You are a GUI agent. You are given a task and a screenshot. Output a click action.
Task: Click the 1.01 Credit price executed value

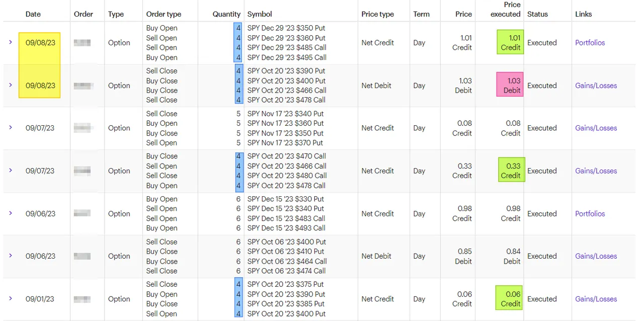pyautogui.click(x=510, y=43)
